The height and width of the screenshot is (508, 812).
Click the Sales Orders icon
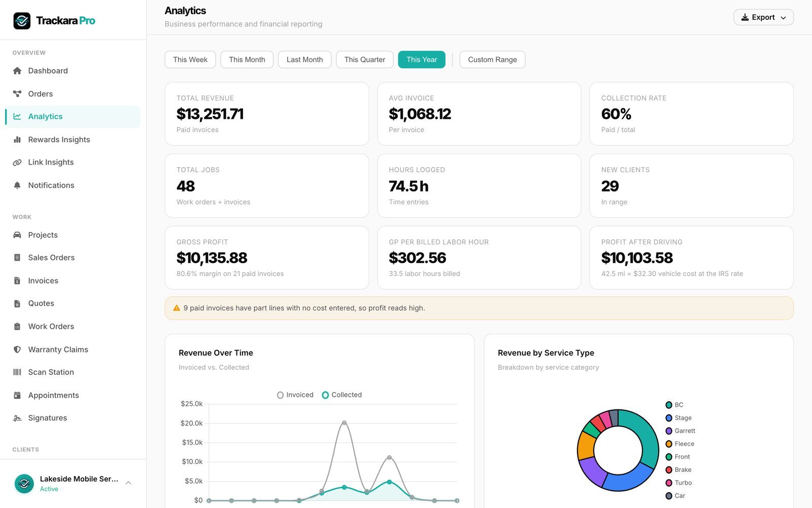click(x=17, y=258)
